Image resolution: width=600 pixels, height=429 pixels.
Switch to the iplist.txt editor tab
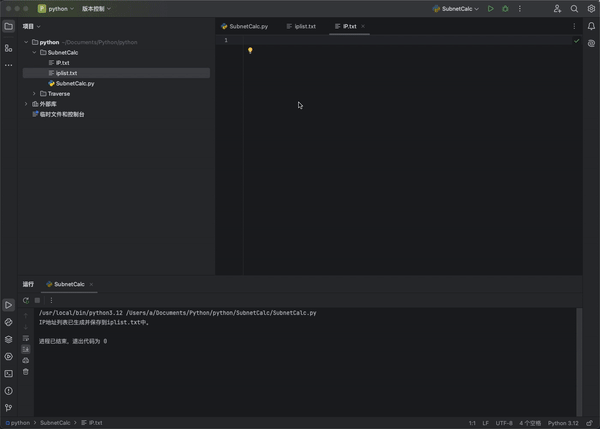[301, 26]
